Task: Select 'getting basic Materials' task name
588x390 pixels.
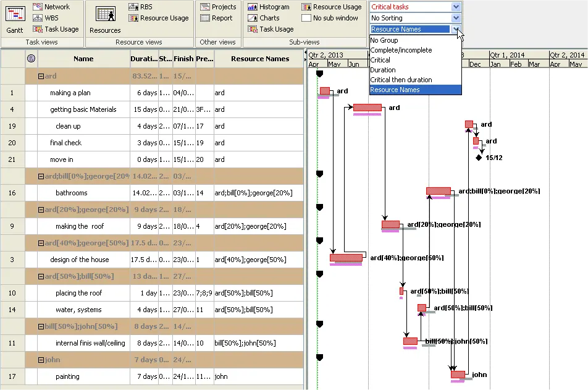Action: (83, 109)
